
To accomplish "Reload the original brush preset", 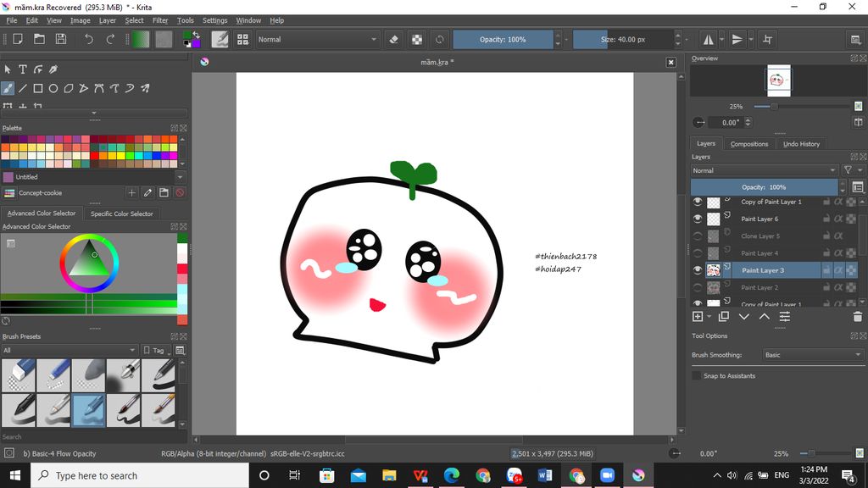I will click(440, 39).
